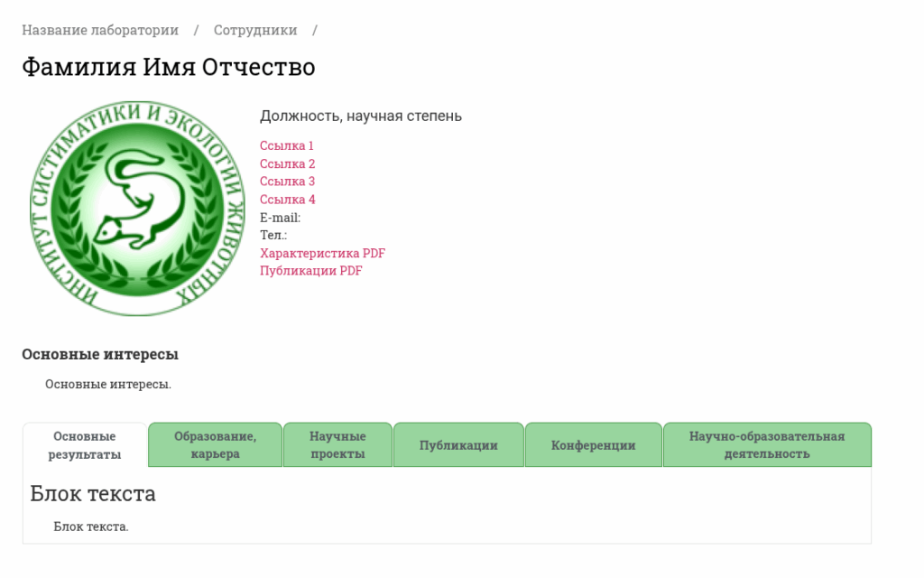
Task: Visit the 'Ссылка 4' link
Action: pos(287,200)
